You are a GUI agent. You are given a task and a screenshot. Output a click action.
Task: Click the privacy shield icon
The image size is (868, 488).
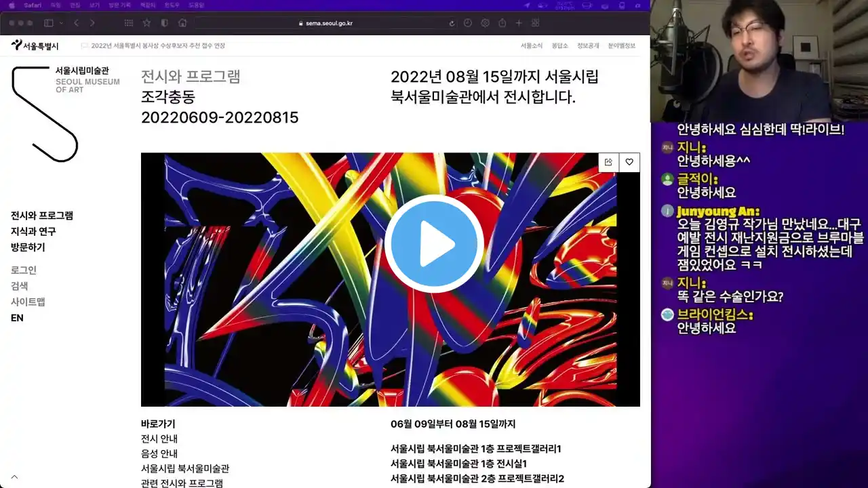(x=164, y=23)
